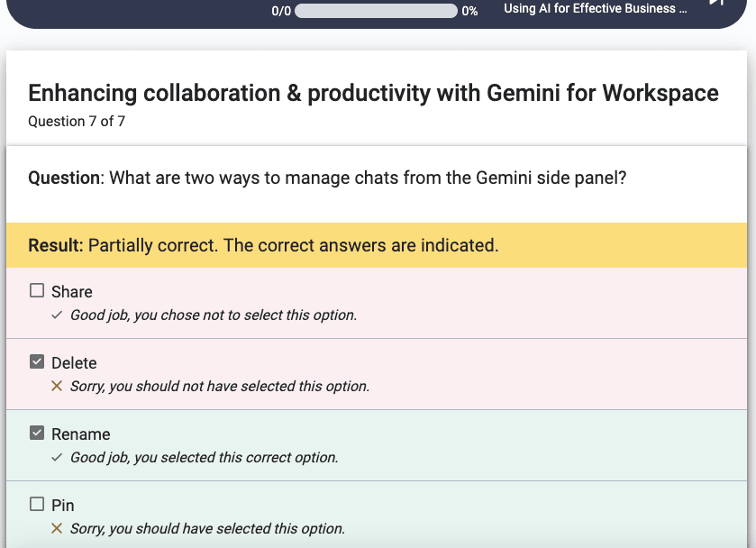Click the course progress bar
Viewport: 756px width, 548px height.
click(x=376, y=11)
